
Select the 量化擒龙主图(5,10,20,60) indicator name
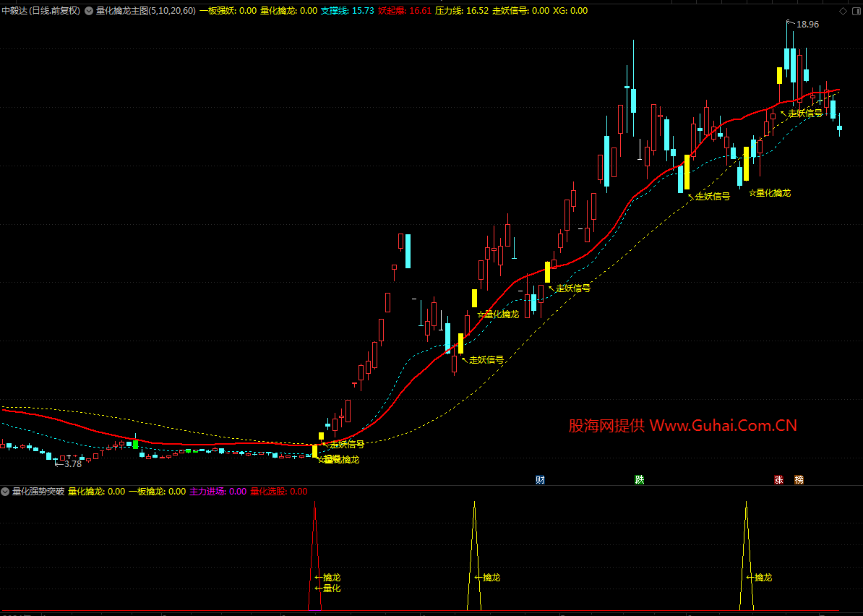[146, 11]
